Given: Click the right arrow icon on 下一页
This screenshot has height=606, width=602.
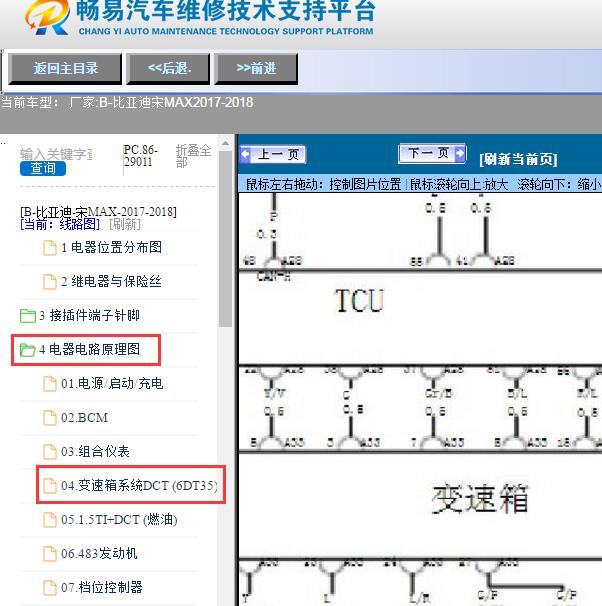Looking at the screenshot, I should pos(460,153).
